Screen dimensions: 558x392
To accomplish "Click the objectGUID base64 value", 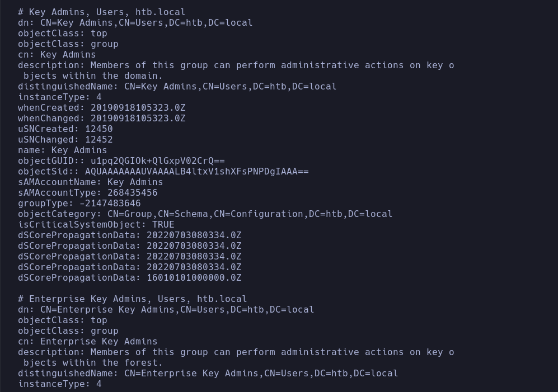I will [157, 161].
